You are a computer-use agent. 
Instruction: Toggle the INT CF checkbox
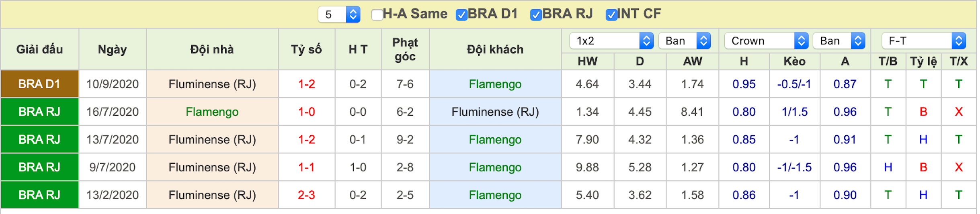(x=611, y=15)
